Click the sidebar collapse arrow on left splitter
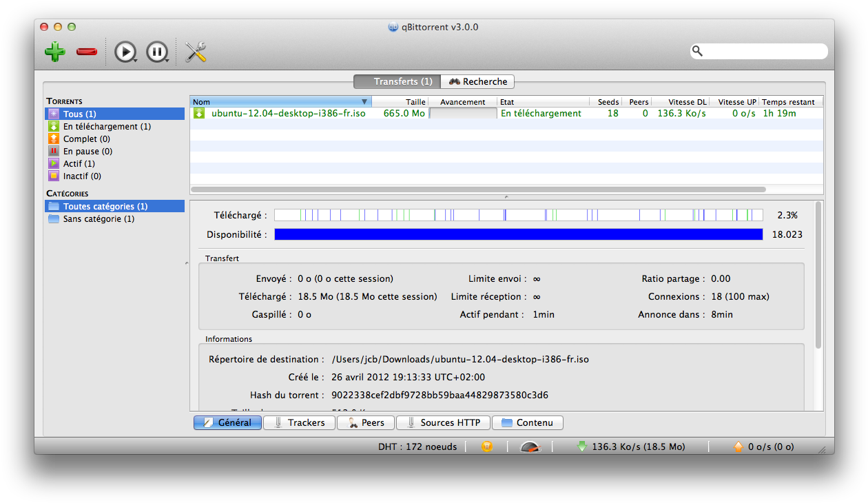This screenshot has height=503, width=868. [187, 263]
